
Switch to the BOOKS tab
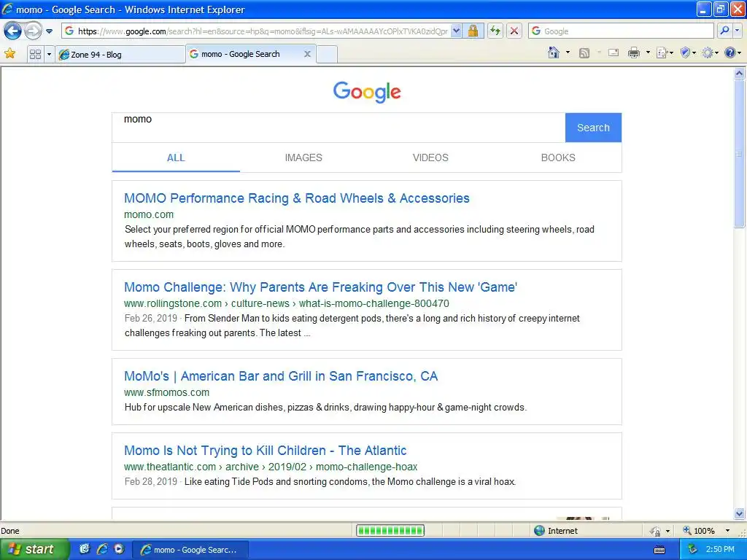[558, 157]
